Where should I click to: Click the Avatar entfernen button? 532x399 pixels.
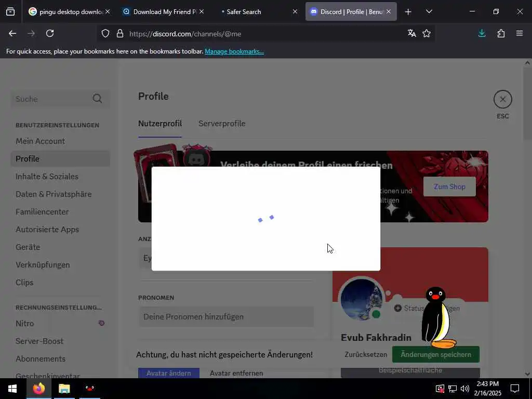(x=236, y=373)
